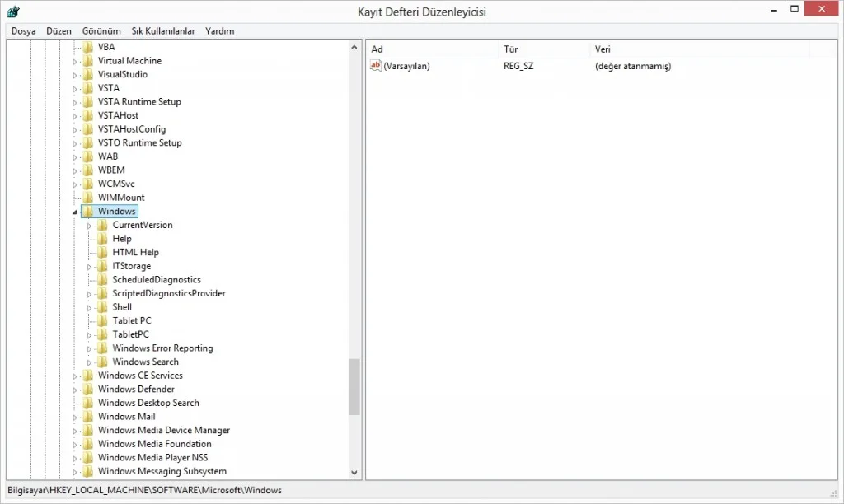Open the Görünüm menu
This screenshot has height=504, width=844.
101,31
